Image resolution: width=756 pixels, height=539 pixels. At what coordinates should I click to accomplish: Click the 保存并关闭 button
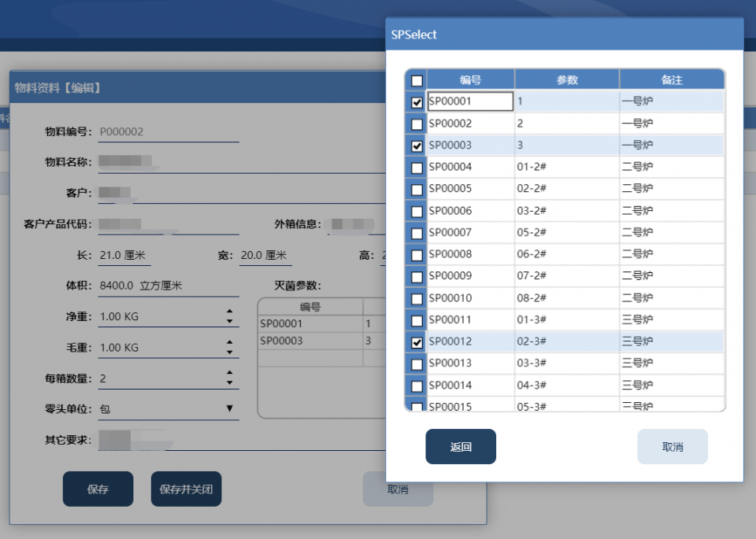click(186, 489)
